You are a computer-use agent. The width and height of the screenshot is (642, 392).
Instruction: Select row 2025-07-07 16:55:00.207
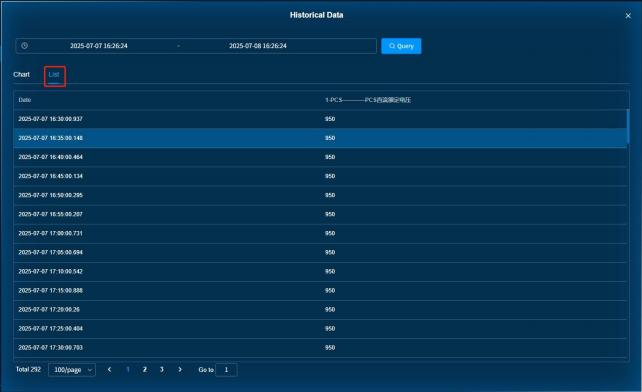320,214
